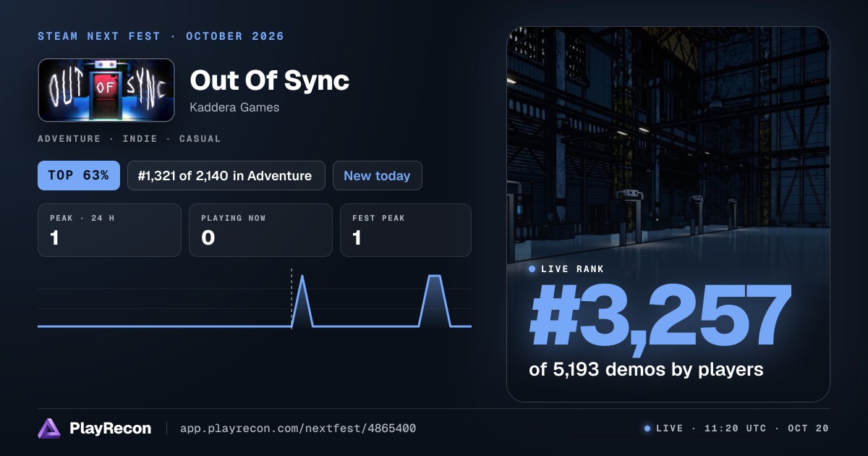Select the #1,321 of 2,140 in Adventure badge
This screenshot has width=868, height=456.
pyautogui.click(x=226, y=175)
